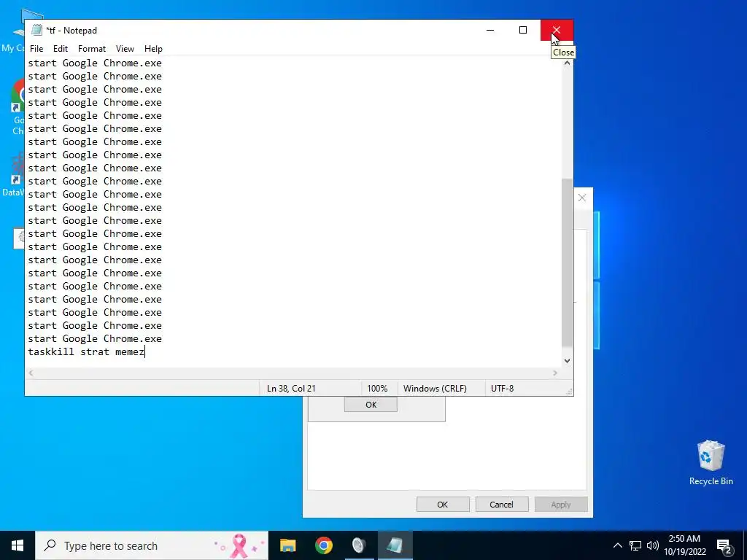Click the volume speaker tray icon
This screenshot has width=747, height=560.
coord(653,545)
